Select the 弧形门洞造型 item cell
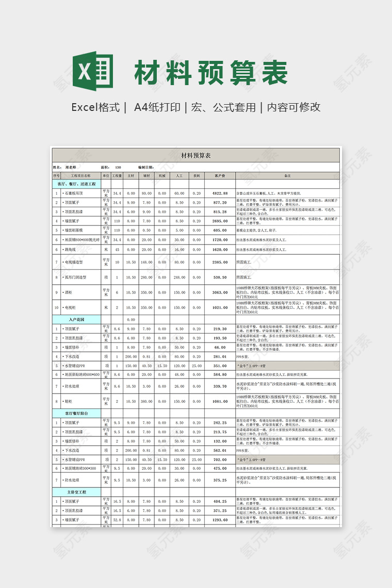The image size is (392, 588). pyautogui.click(x=80, y=277)
